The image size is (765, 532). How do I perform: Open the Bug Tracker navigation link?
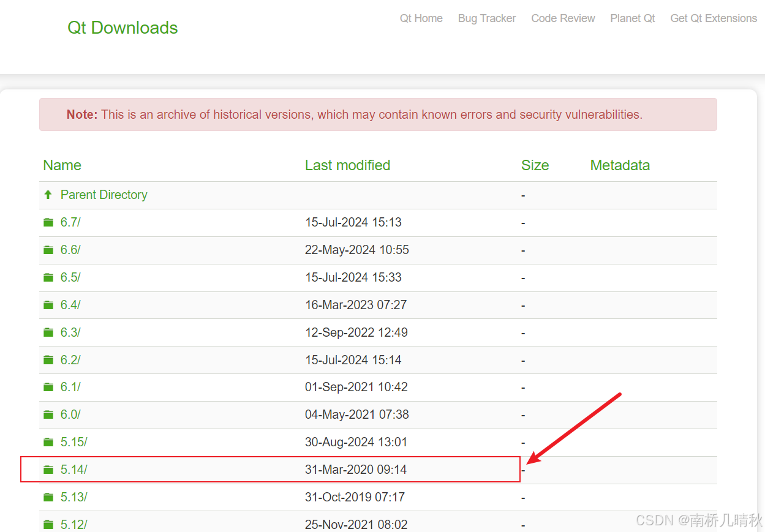487,18
